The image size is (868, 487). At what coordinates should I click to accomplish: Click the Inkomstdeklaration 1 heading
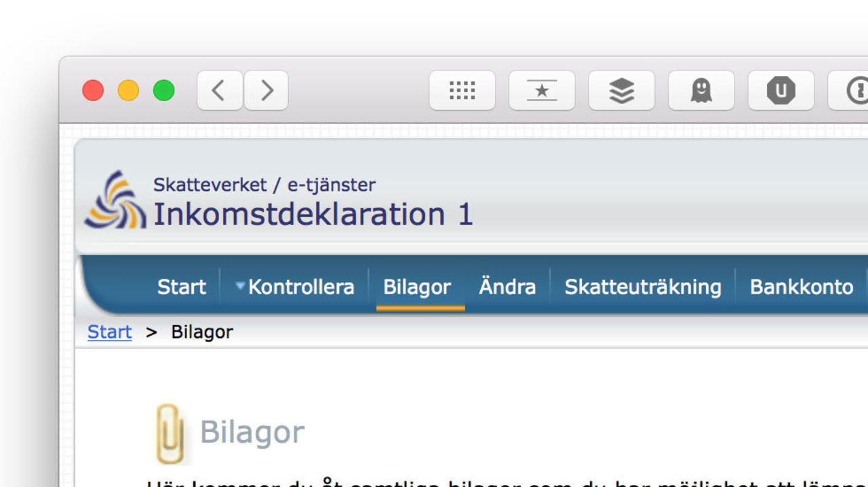coord(313,214)
